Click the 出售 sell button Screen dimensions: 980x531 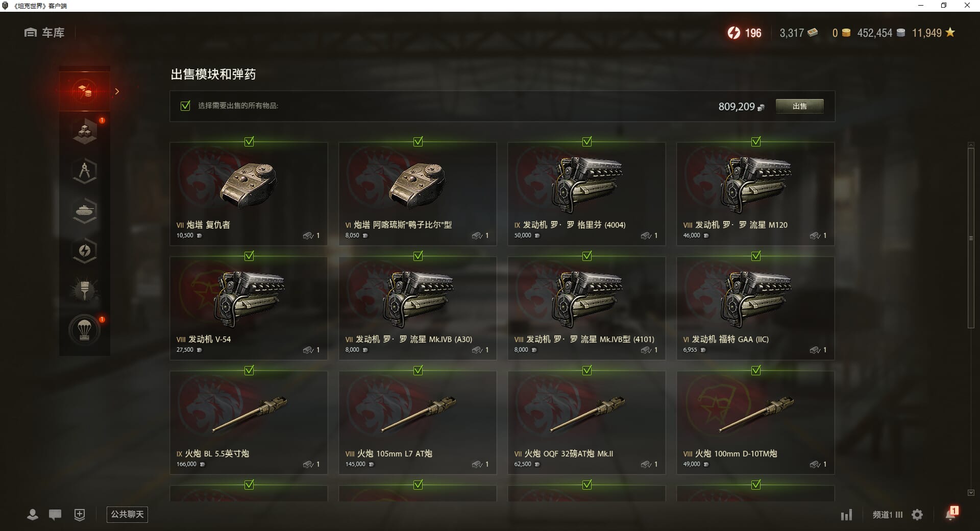(799, 106)
